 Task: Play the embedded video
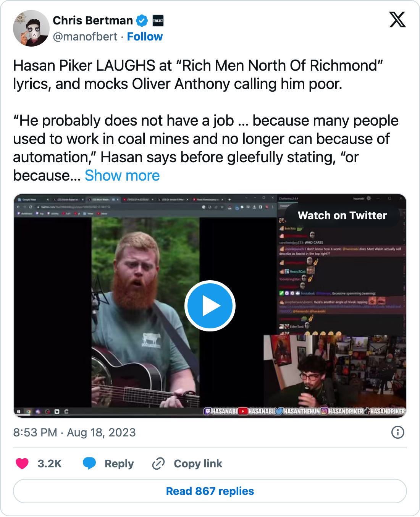(x=210, y=306)
